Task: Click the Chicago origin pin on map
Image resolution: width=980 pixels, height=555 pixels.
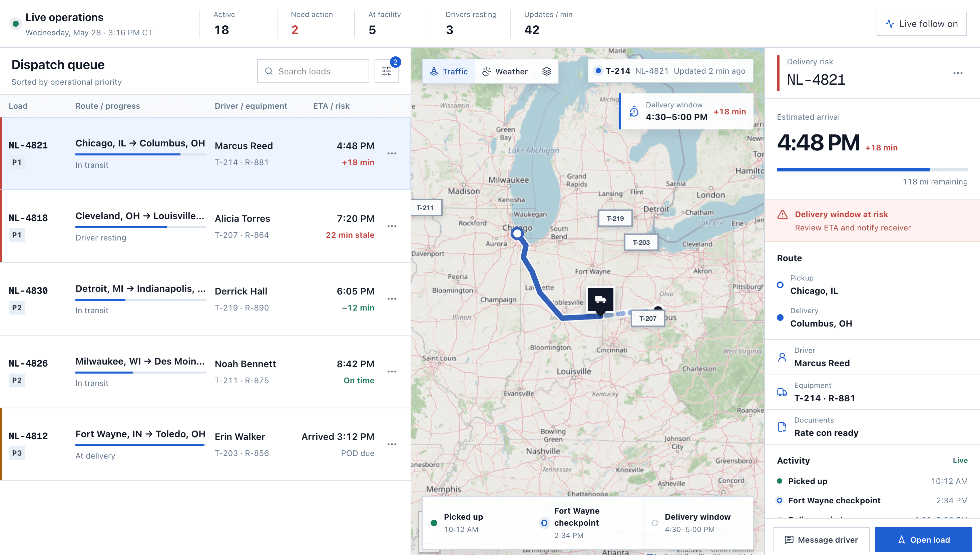Action: (x=517, y=233)
